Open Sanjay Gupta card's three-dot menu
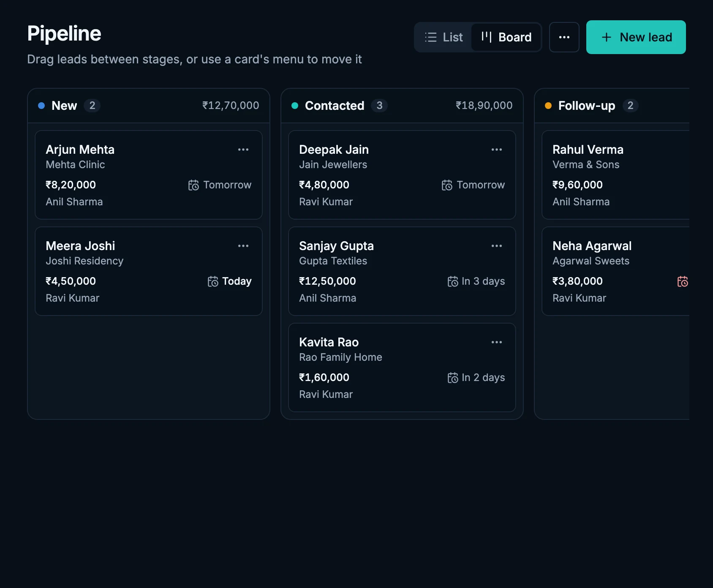The height and width of the screenshot is (588, 713). [497, 246]
